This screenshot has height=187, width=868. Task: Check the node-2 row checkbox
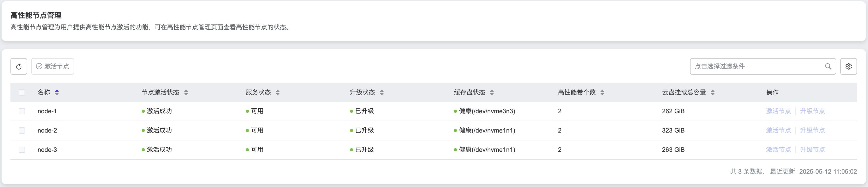tap(22, 130)
